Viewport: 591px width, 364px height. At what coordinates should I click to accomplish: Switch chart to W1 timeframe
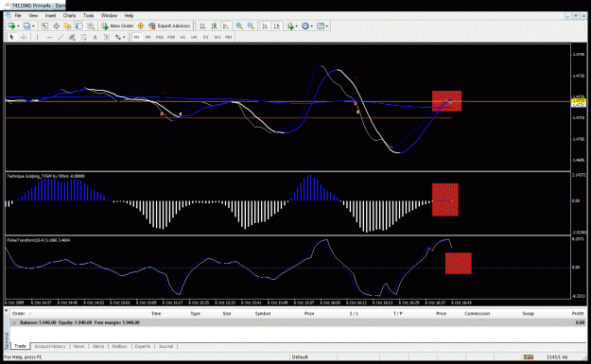pyautogui.click(x=217, y=37)
